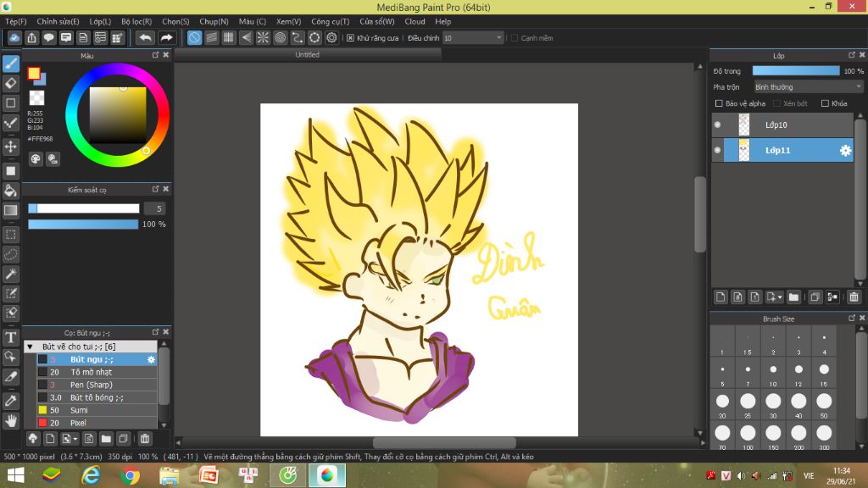Open the add-layer dropdown arrow
Image resolution: width=868 pixels, height=488 pixels.
point(780,297)
